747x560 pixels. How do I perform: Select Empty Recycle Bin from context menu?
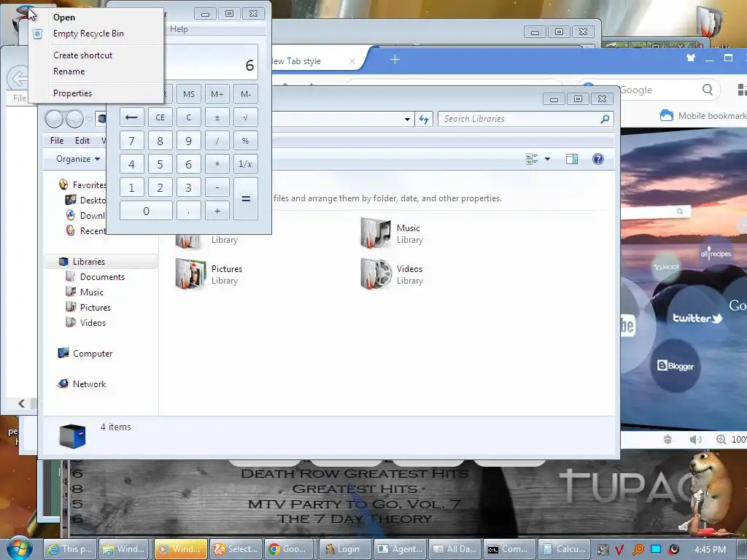(88, 34)
